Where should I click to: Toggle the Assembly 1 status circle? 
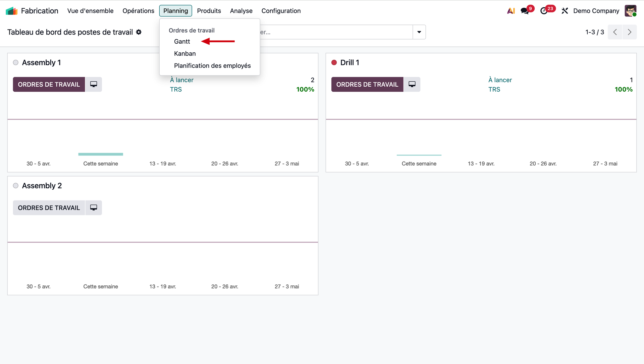(x=16, y=62)
